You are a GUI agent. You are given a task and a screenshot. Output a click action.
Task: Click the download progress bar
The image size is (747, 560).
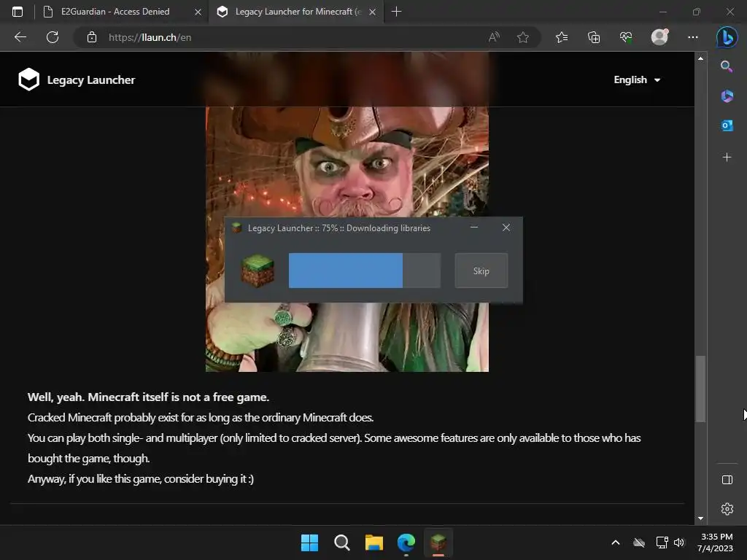(365, 271)
